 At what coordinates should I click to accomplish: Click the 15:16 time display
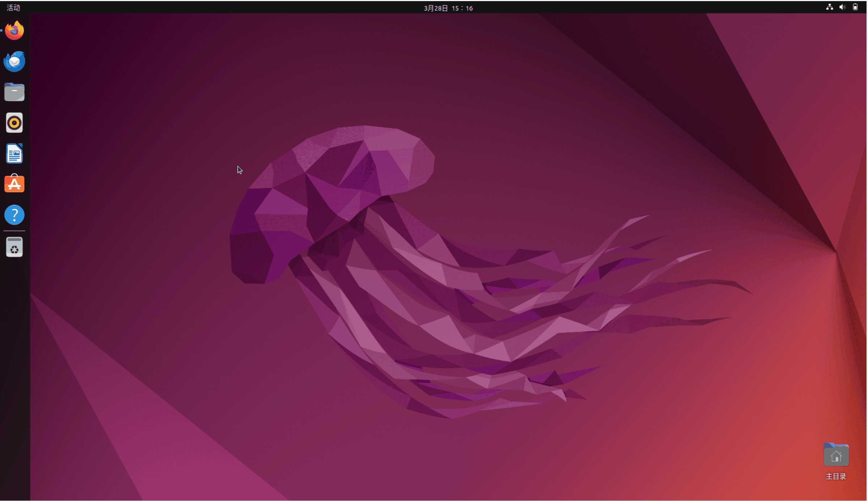(462, 8)
